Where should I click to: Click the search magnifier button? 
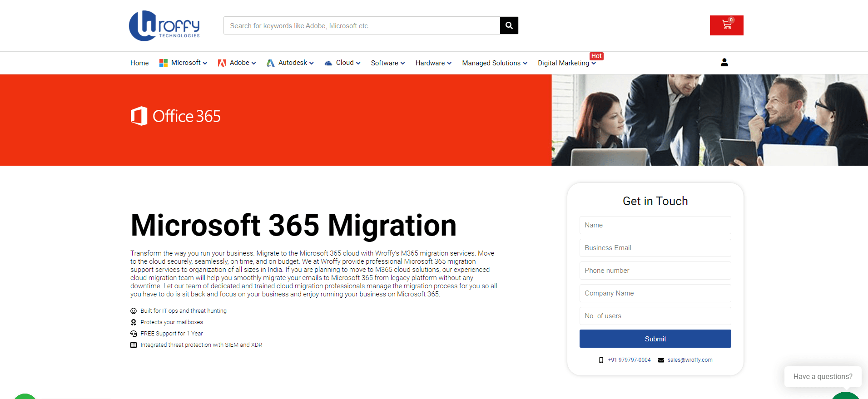[x=509, y=25]
